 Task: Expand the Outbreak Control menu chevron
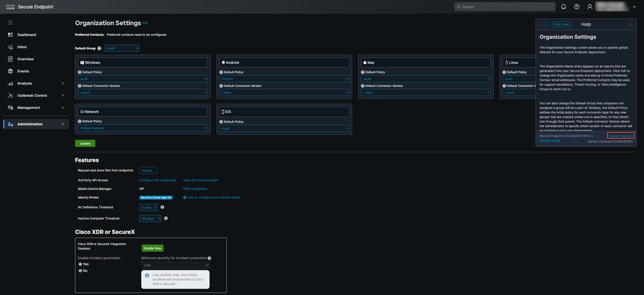(63, 96)
